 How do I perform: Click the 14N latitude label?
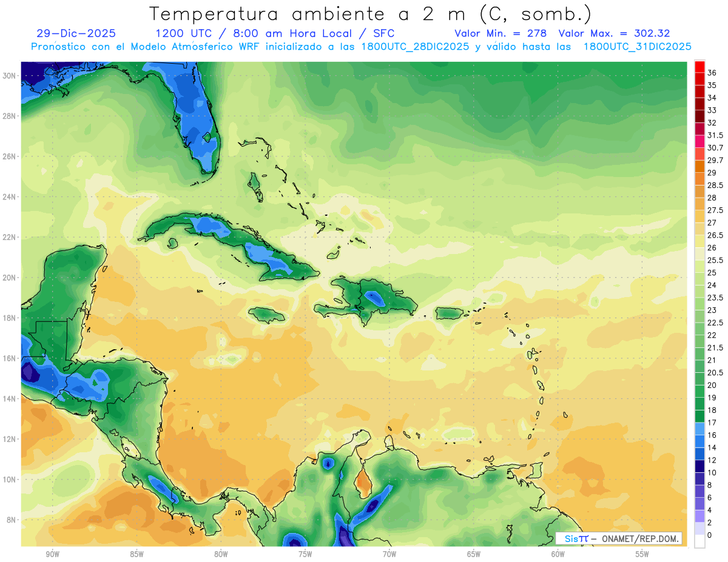(10, 398)
